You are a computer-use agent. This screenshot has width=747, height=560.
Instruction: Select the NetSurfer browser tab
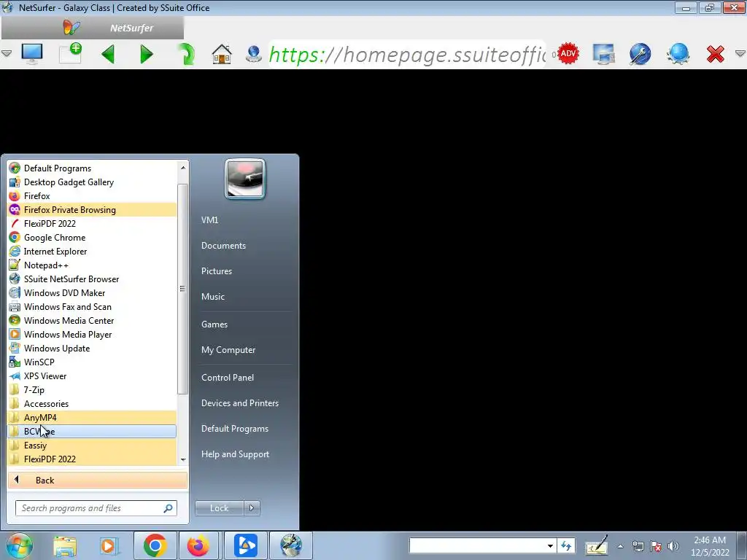click(x=93, y=28)
